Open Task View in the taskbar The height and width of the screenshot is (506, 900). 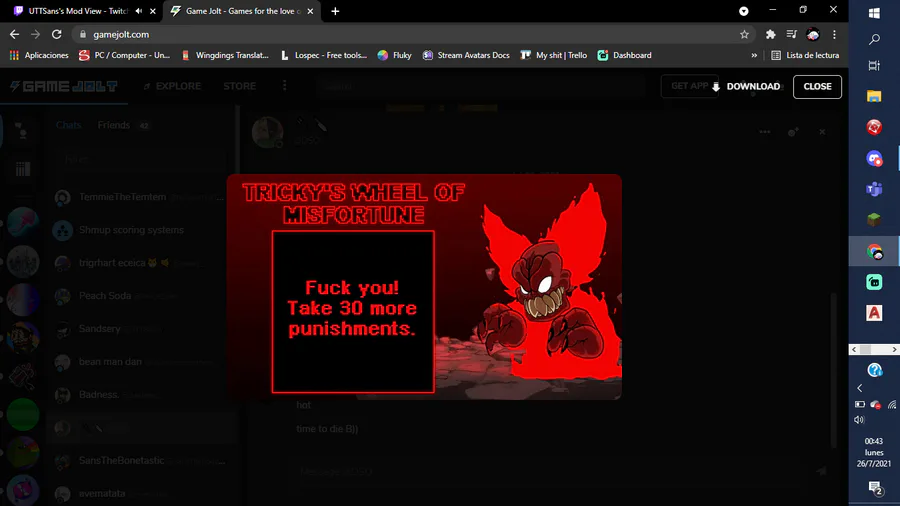[874, 65]
